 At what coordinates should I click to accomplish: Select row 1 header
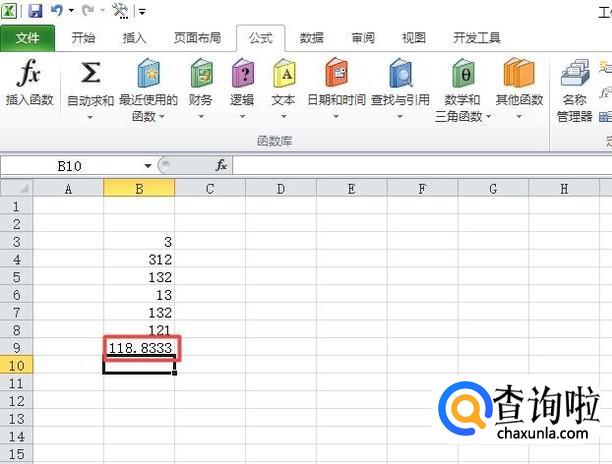click(16, 206)
